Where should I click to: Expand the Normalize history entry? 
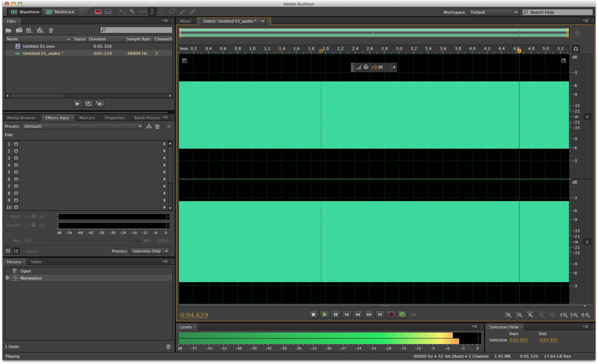coord(7,278)
